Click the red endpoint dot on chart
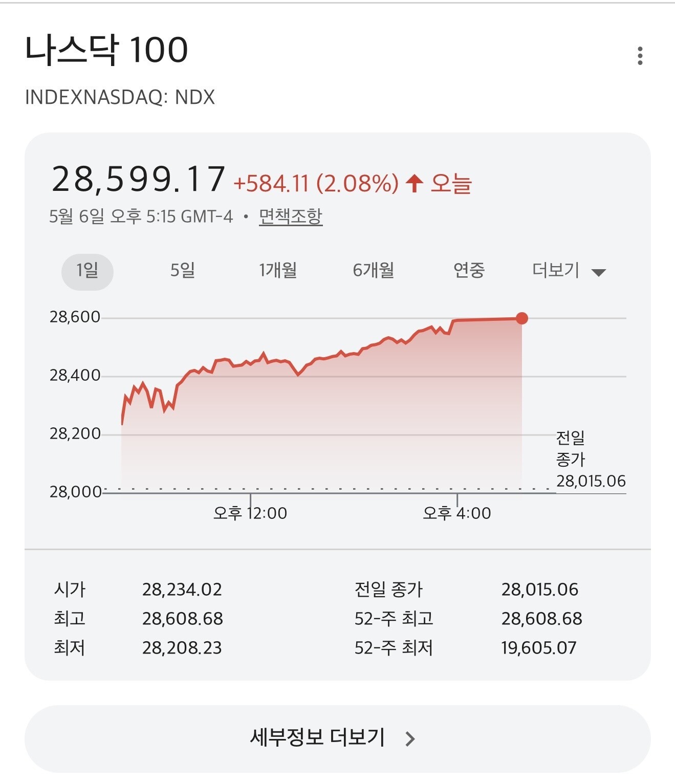Image resolution: width=675 pixels, height=784 pixels. point(521,318)
